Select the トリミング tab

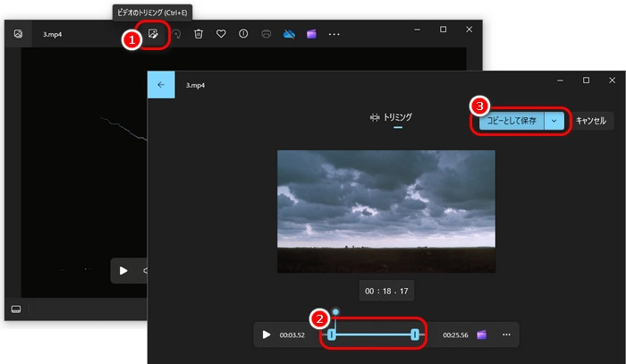[x=392, y=118]
